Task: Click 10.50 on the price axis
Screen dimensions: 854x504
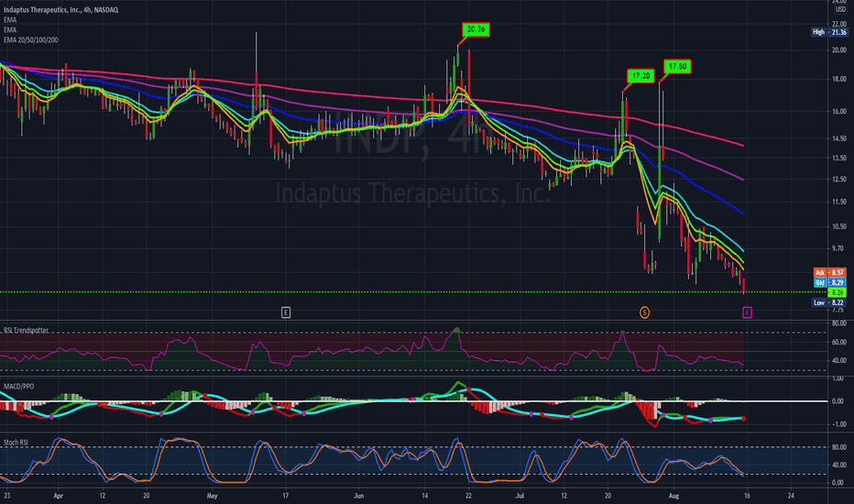Action: [838, 226]
